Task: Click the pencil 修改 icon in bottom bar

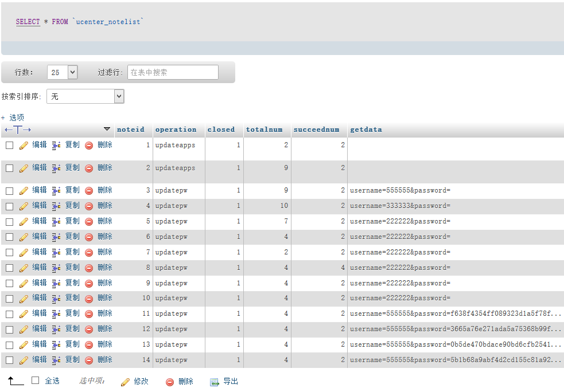Action: (125, 382)
